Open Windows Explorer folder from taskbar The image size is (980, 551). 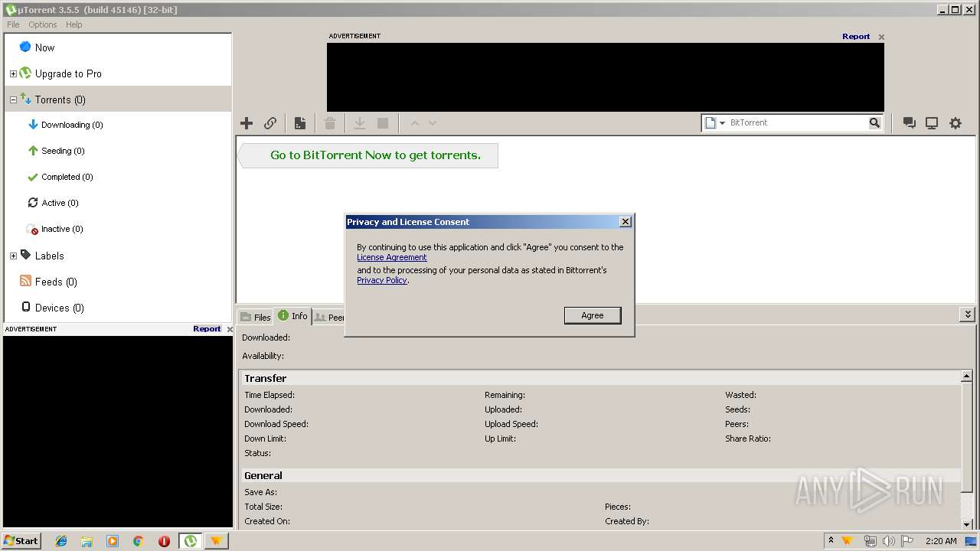[87, 541]
